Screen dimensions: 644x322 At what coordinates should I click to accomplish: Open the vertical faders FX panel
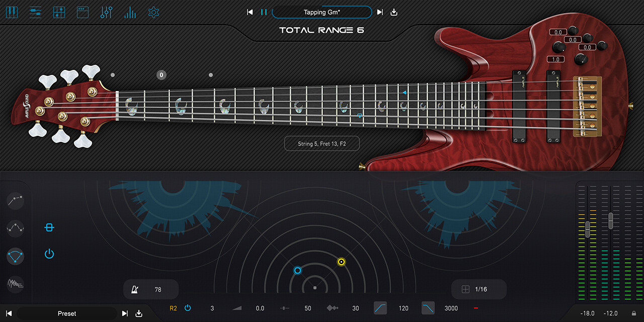[x=106, y=12]
